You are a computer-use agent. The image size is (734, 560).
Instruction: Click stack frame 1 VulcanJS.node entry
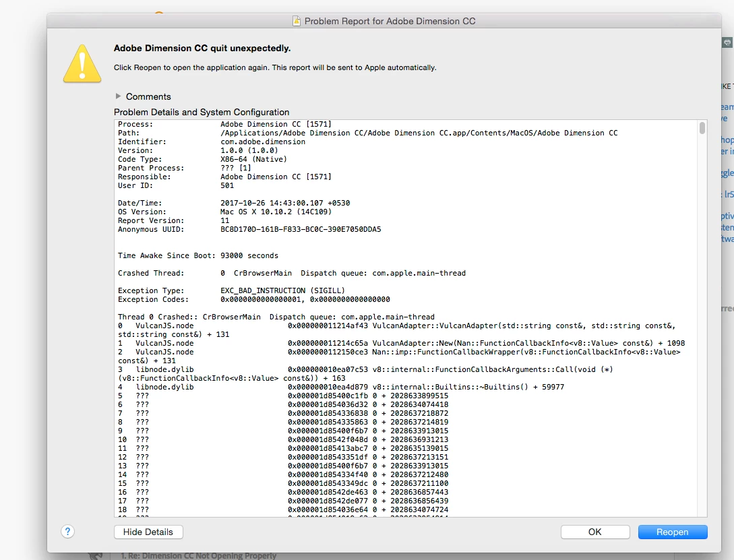401,343
